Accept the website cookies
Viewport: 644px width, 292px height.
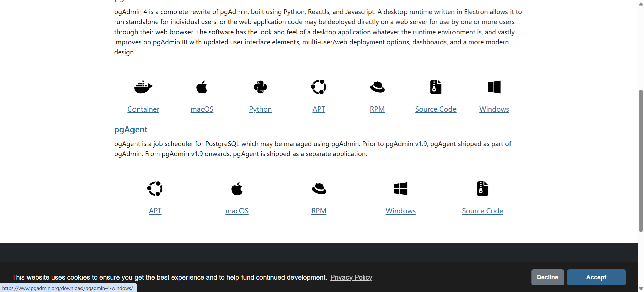point(596,277)
